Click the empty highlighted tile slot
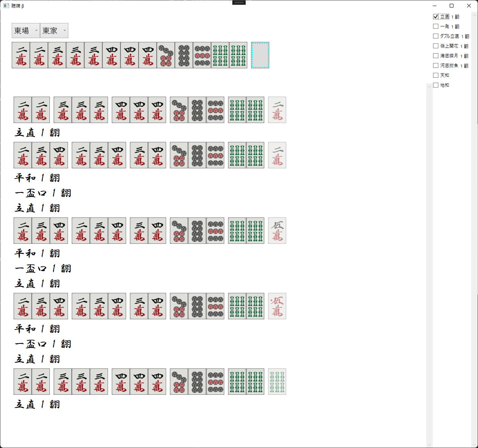This screenshot has width=478, height=448. coord(260,55)
